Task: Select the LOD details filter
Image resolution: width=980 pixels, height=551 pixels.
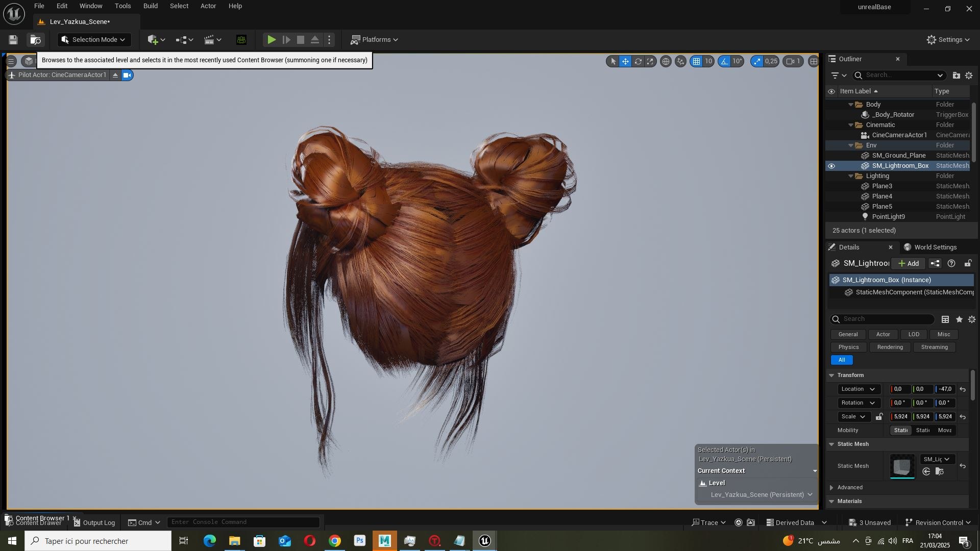Action: (x=914, y=335)
